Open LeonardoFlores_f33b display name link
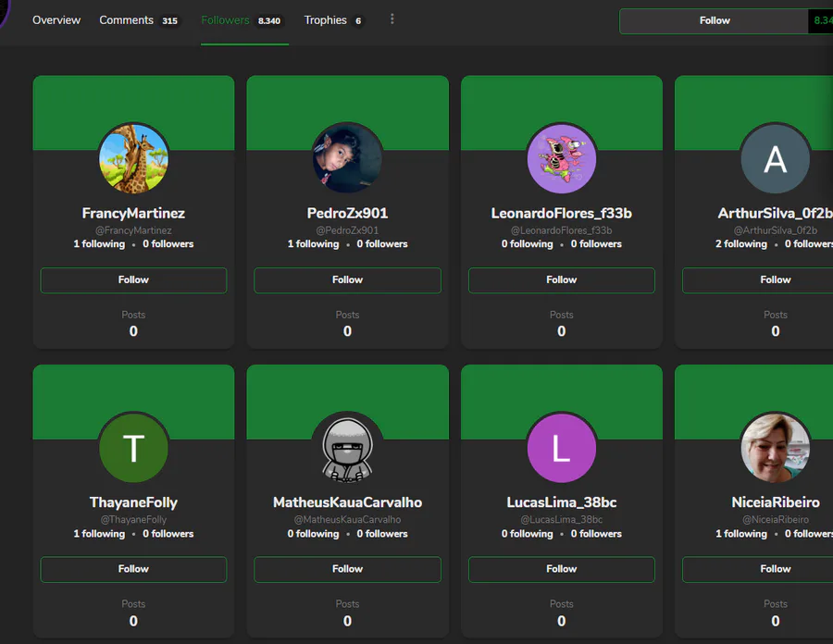The height and width of the screenshot is (644, 833). 562,213
